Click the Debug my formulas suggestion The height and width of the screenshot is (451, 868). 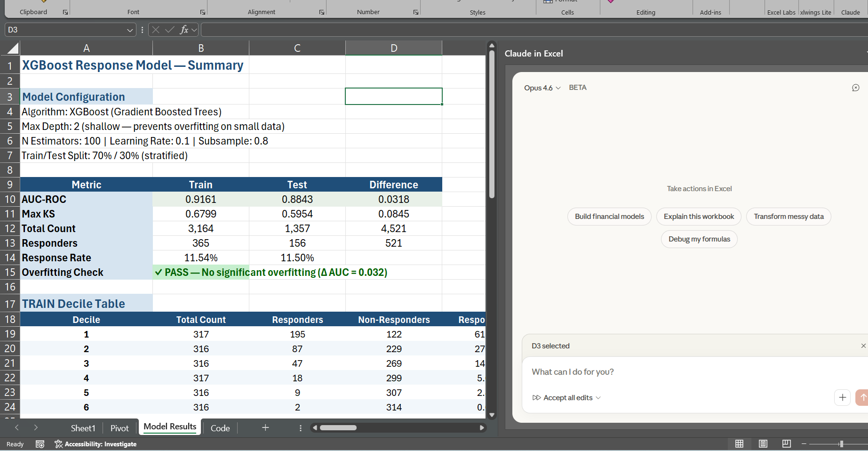point(699,239)
